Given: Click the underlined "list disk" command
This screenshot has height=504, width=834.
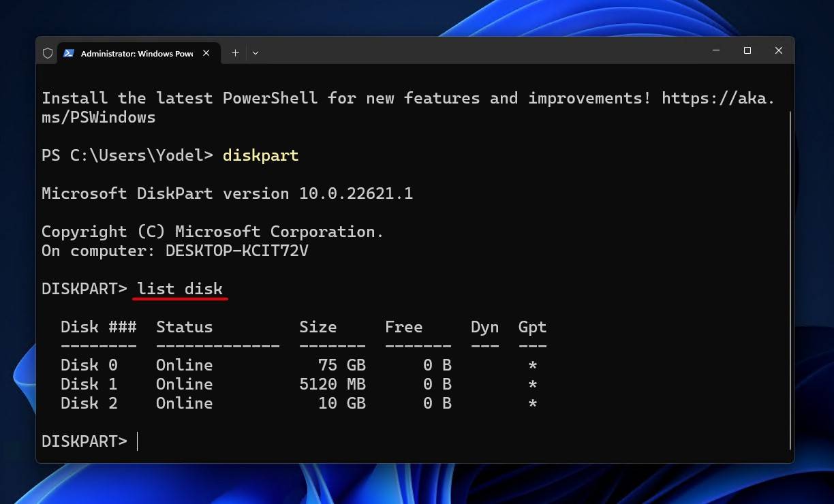Looking at the screenshot, I should tap(180, 289).
